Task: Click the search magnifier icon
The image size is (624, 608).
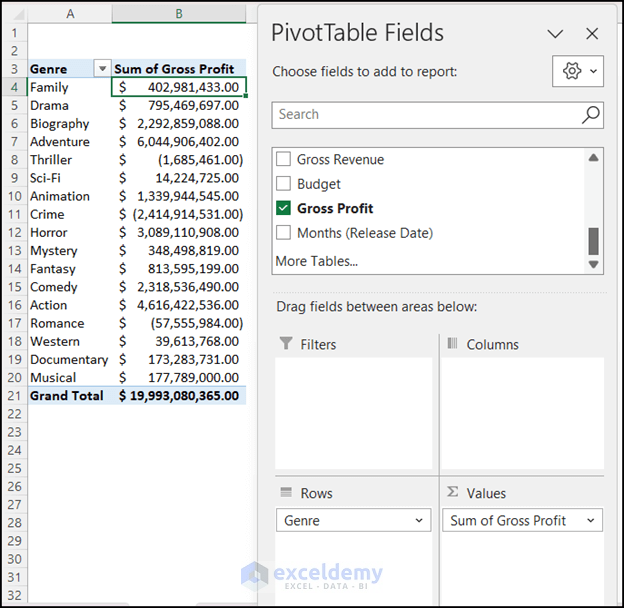Action: (591, 115)
